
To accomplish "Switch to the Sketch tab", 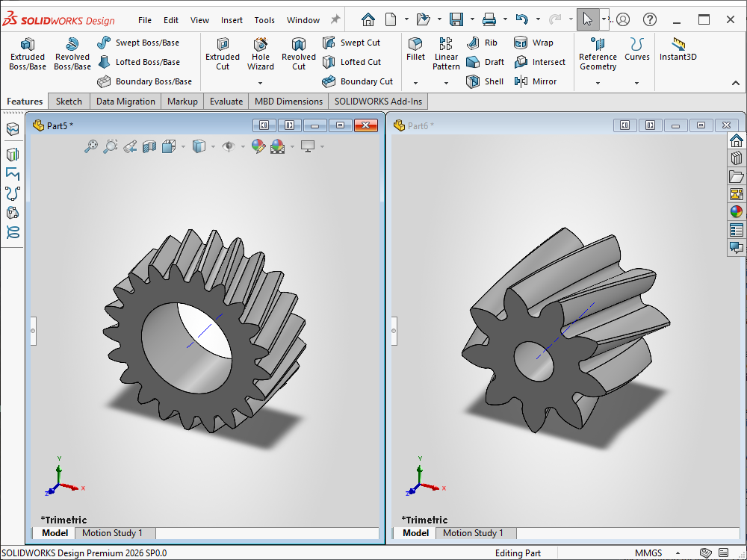I will pyautogui.click(x=69, y=102).
